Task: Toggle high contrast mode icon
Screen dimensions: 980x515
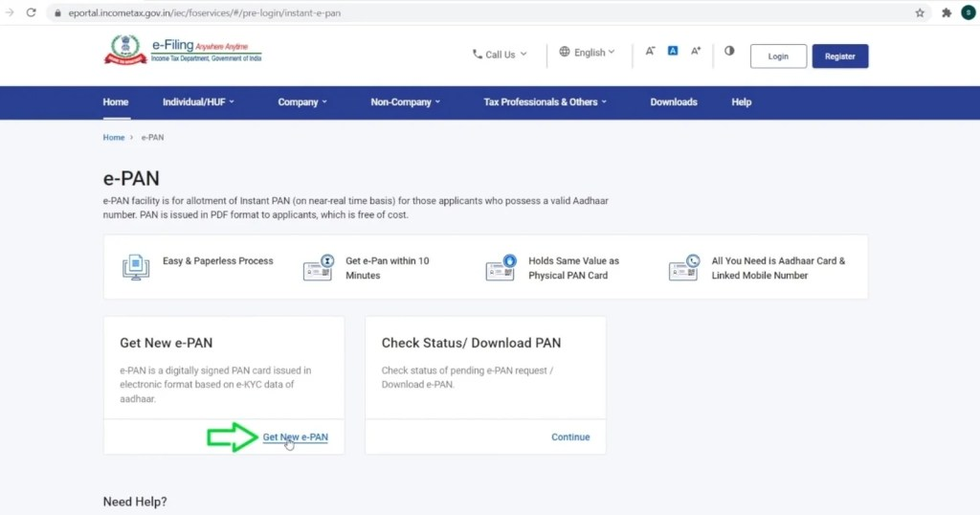Action: [729, 52]
